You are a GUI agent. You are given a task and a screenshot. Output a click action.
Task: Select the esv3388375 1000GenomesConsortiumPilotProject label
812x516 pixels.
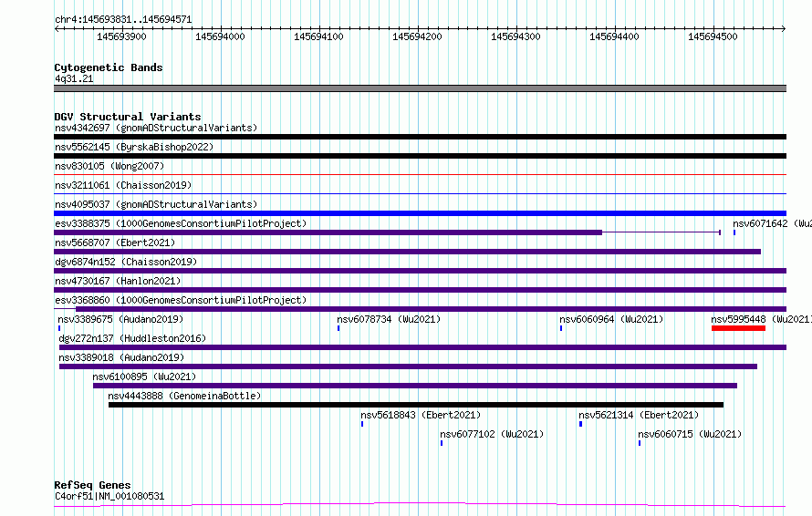coord(181,223)
